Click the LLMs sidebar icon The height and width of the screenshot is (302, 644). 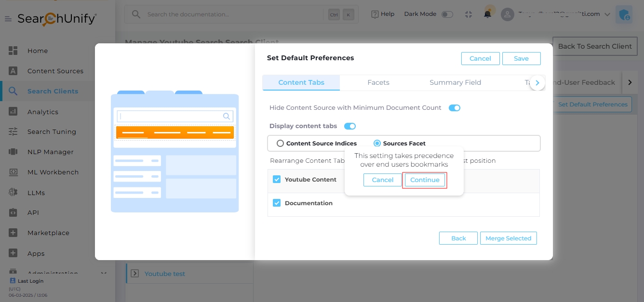pyautogui.click(x=13, y=193)
